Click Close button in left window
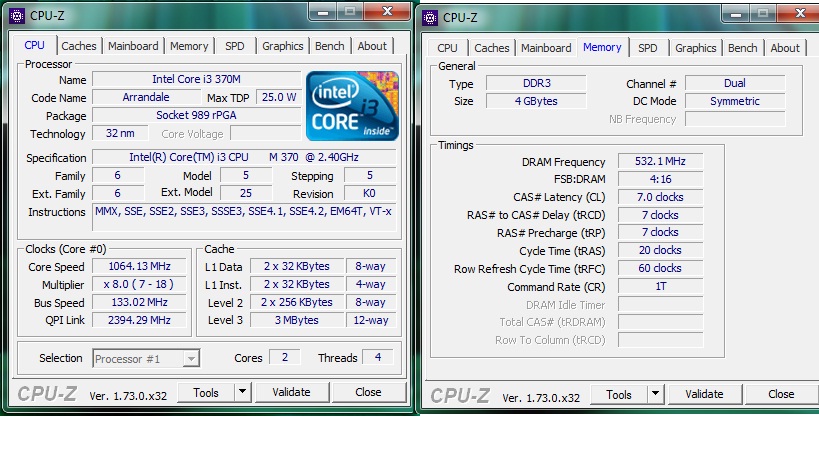The width and height of the screenshot is (819, 460). click(368, 392)
